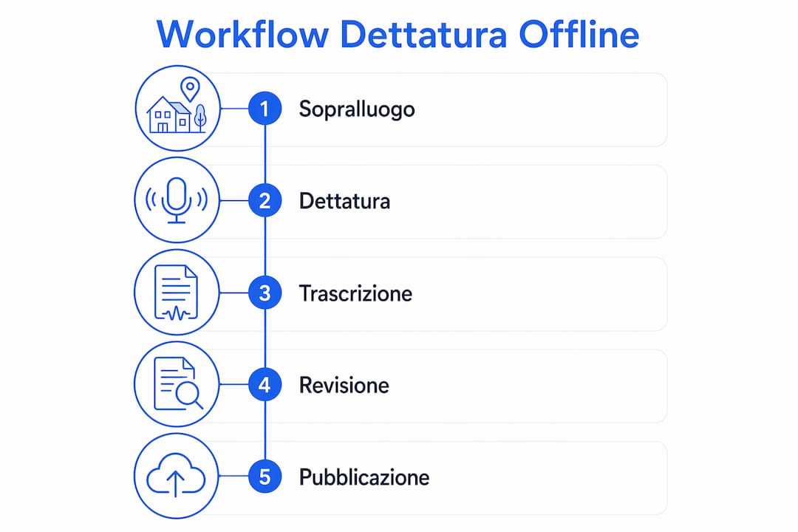The width and height of the screenshot is (798, 532).
Task: Click the Sopralluogo step label
Action: 357,109
